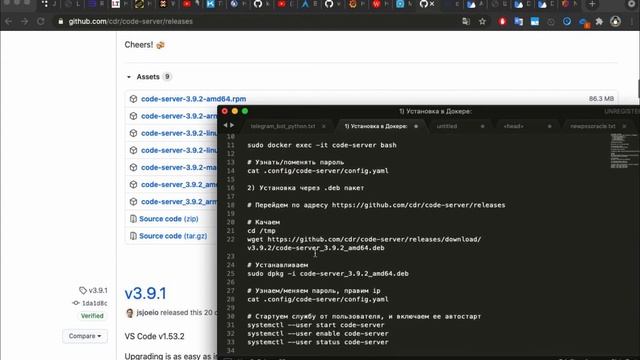Open Source code (zip) link
Viewport: 640px width, 360px height.
169,219
